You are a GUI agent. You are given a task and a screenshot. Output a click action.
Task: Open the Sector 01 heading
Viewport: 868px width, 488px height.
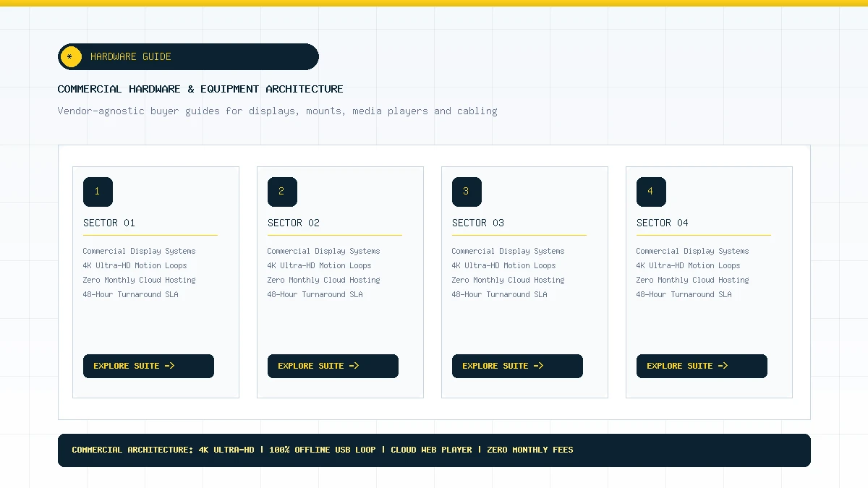point(109,223)
